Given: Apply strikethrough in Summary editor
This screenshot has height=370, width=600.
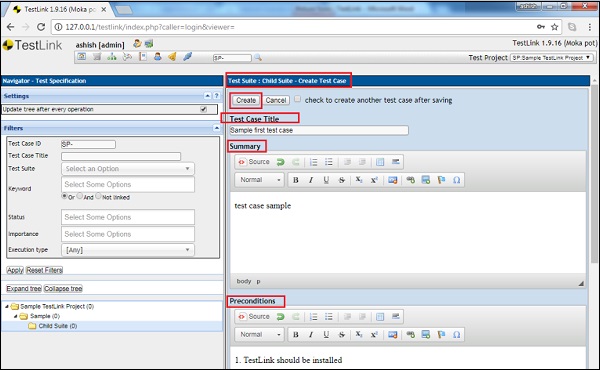Looking at the screenshot, I should point(341,180).
